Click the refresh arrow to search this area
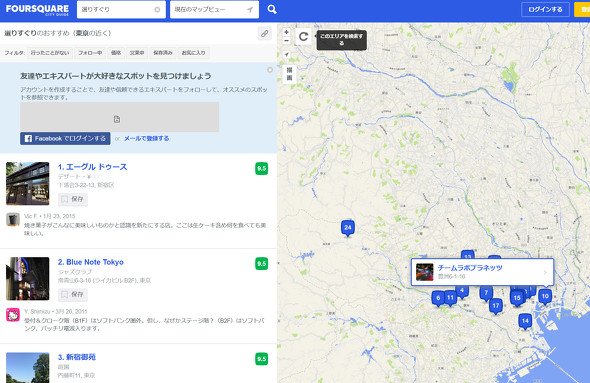Screen dimensions: 590x383 click(303, 36)
